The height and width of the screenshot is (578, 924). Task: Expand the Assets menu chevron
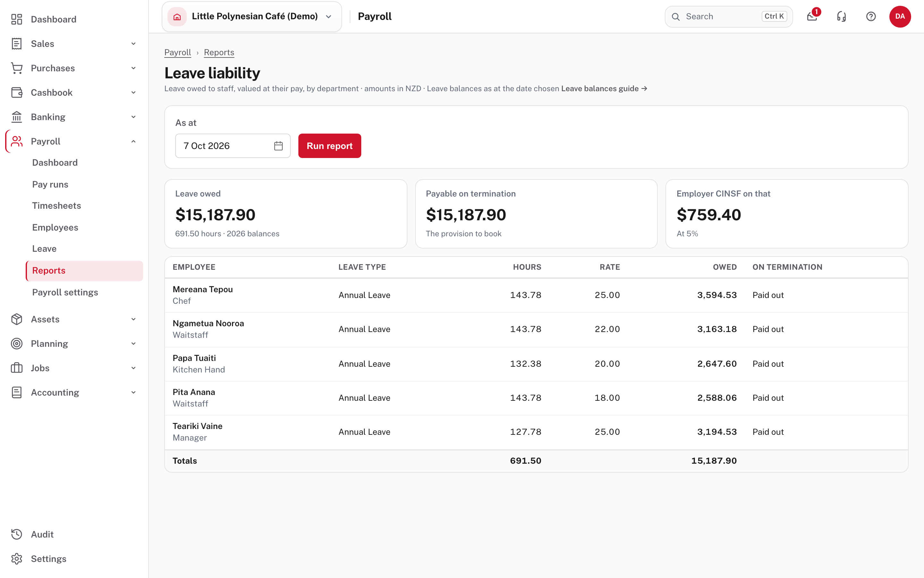click(133, 319)
